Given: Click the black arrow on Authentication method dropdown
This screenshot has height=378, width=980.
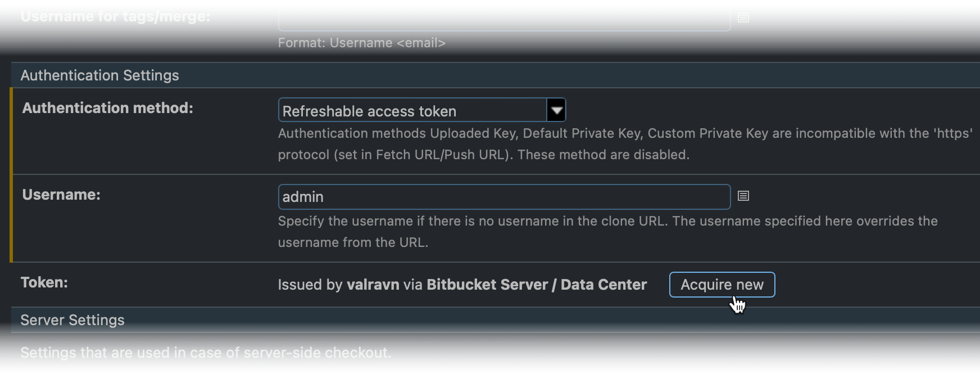Looking at the screenshot, I should [556, 110].
